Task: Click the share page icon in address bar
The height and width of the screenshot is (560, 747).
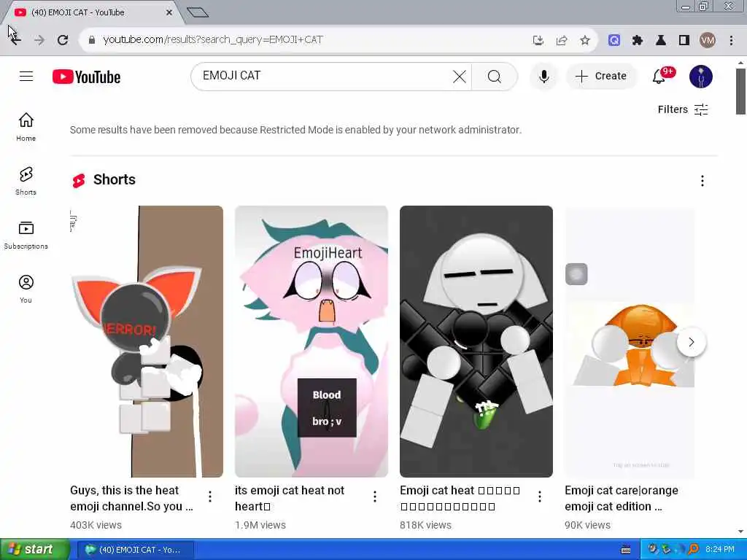Action: pos(562,41)
